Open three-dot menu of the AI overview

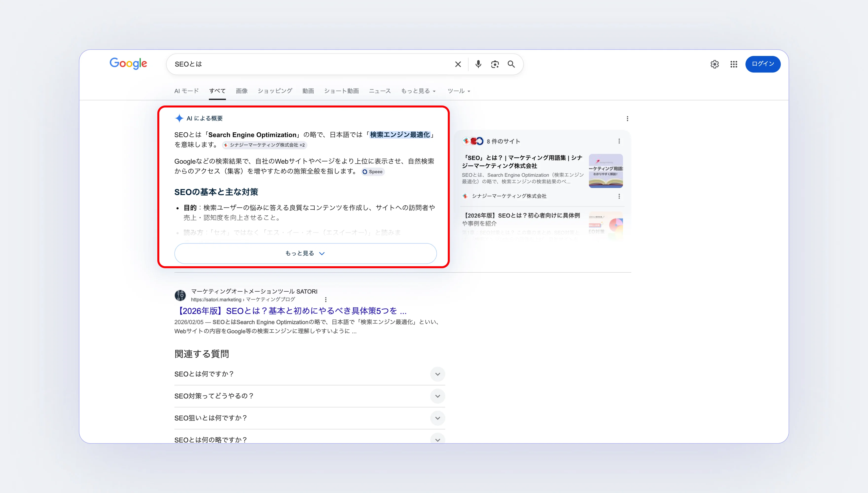[627, 119]
